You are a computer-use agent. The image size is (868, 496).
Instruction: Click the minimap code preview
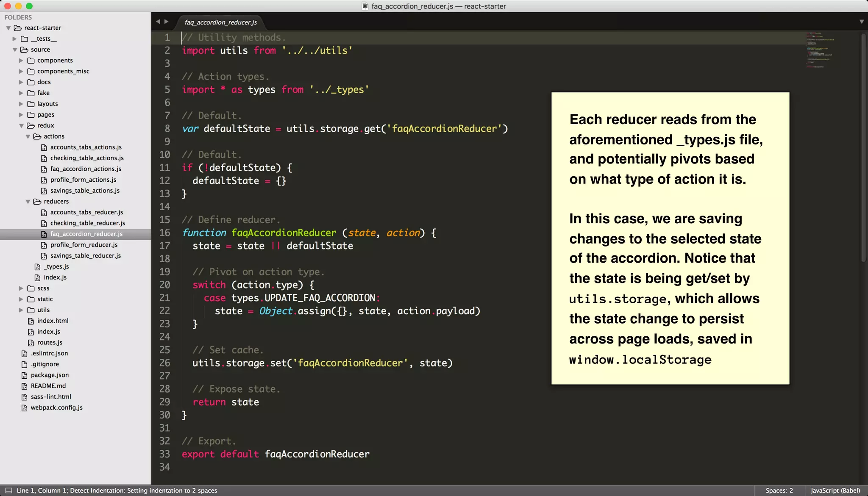coord(820,50)
